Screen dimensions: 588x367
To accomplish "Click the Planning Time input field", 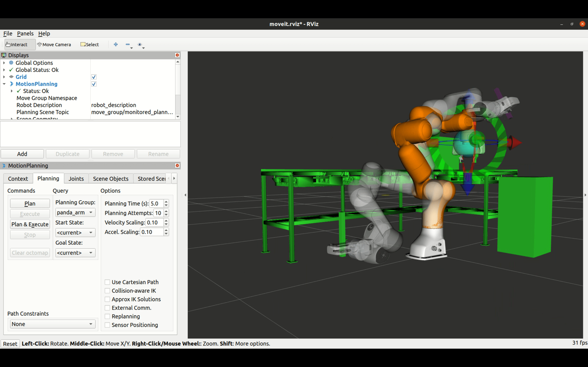I will pos(156,203).
